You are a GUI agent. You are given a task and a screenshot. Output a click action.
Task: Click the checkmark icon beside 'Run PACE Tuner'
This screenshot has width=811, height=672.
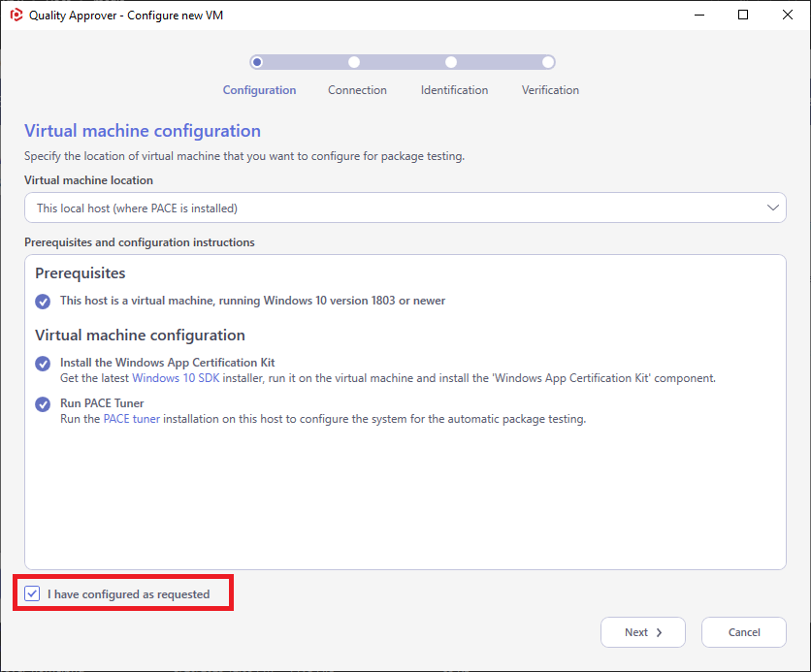[x=43, y=404]
